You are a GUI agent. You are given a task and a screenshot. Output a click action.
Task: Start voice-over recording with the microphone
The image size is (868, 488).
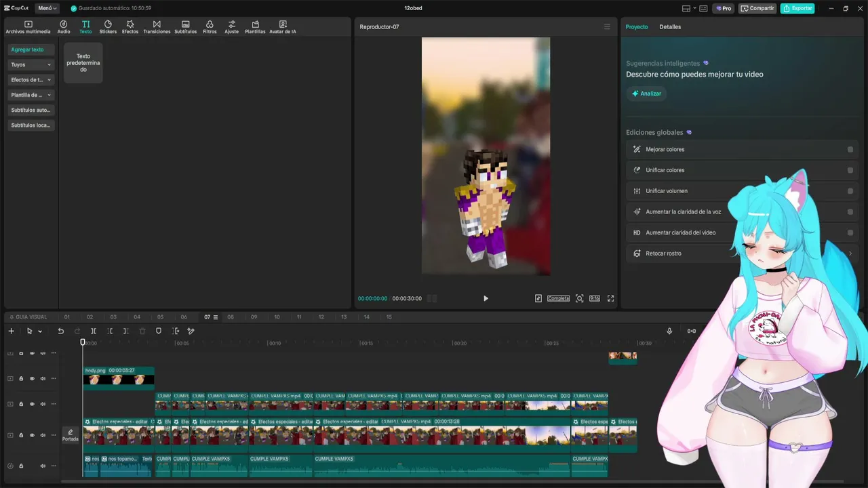click(669, 331)
